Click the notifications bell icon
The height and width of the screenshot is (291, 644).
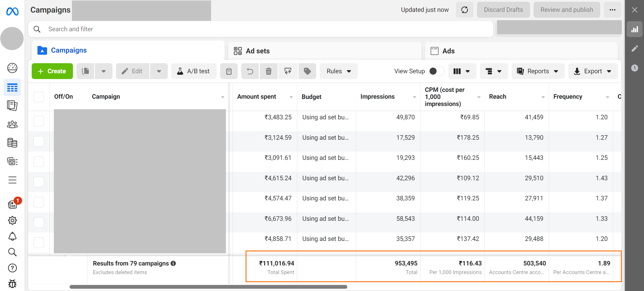pyautogui.click(x=12, y=236)
